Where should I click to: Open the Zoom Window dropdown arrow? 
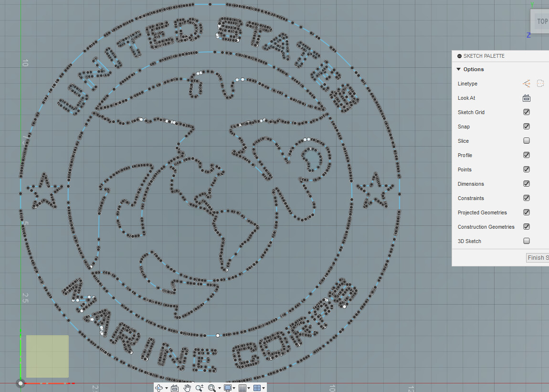219,388
